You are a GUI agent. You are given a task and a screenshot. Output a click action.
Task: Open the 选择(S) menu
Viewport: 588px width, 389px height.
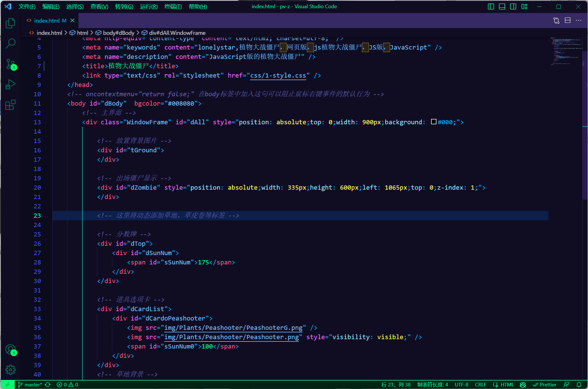(x=75, y=7)
